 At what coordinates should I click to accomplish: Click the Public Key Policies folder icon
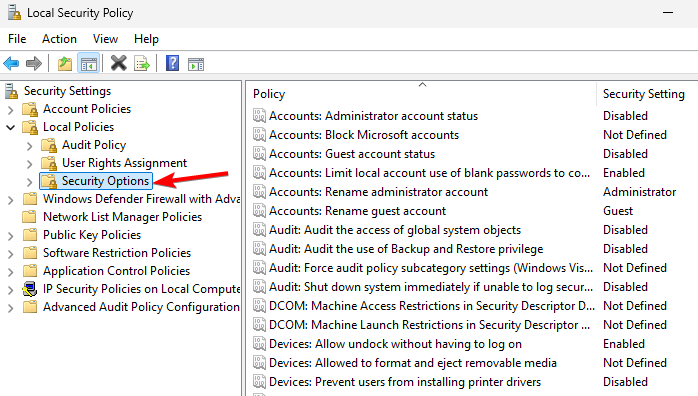point(29,234)
